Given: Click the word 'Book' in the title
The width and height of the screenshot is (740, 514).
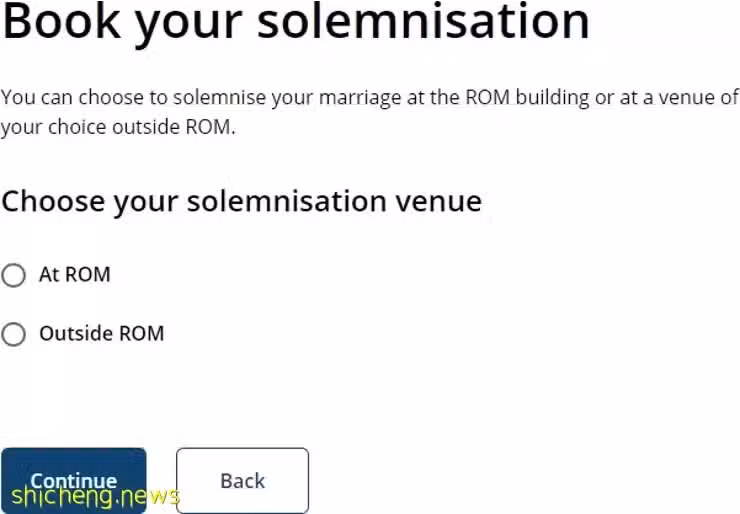Looking at the screenshot, I should coord(61,21).
